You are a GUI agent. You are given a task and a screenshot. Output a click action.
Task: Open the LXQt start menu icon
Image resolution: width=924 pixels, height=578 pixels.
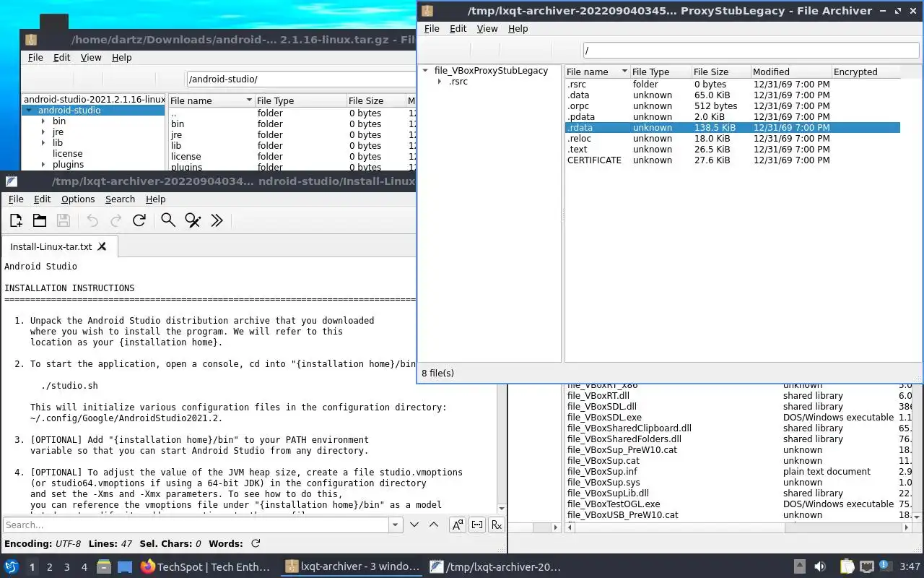(12, 566)
